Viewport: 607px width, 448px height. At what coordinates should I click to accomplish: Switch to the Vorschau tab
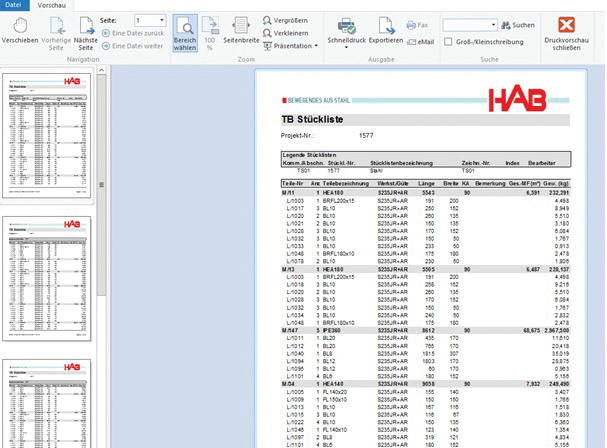point(51,5)
